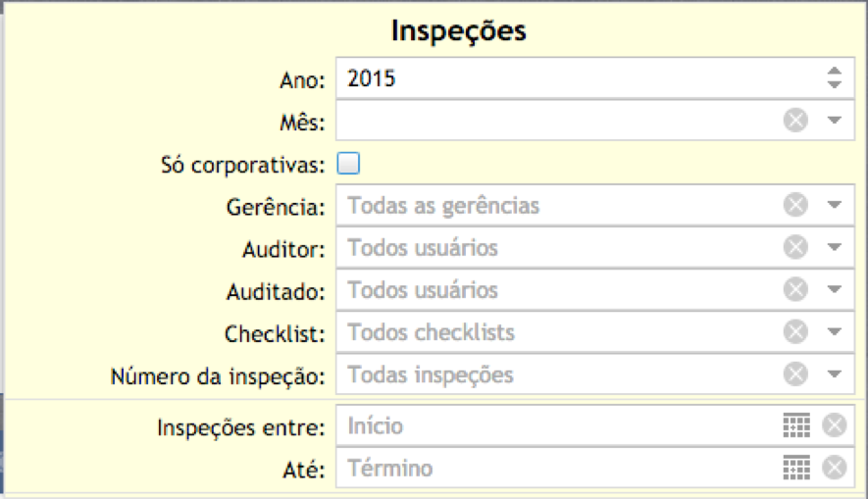Clear the Mês field with the X icon
Screen dimensions: 868x499
tap(795, 120)
